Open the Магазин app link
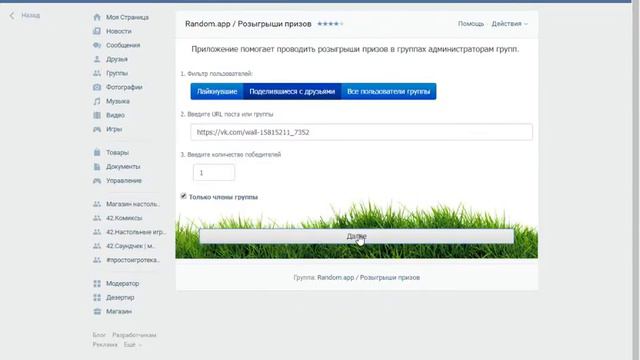 click(x=119, y=311)
